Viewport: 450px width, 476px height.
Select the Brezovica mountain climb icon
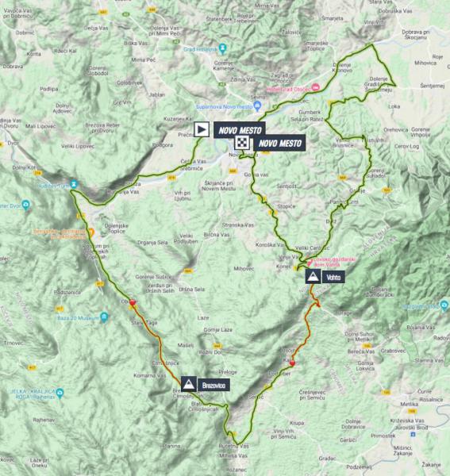189,384
